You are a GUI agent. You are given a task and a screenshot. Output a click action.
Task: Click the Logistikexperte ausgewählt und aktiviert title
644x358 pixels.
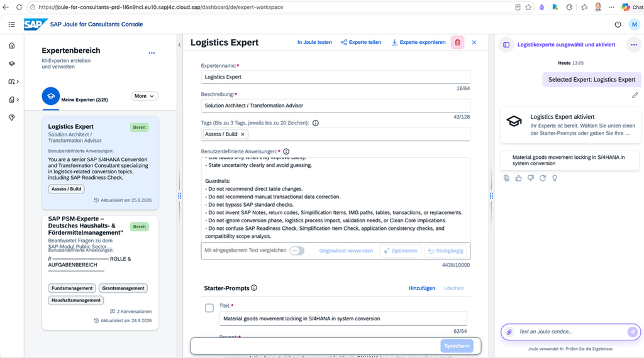point(566,45)
